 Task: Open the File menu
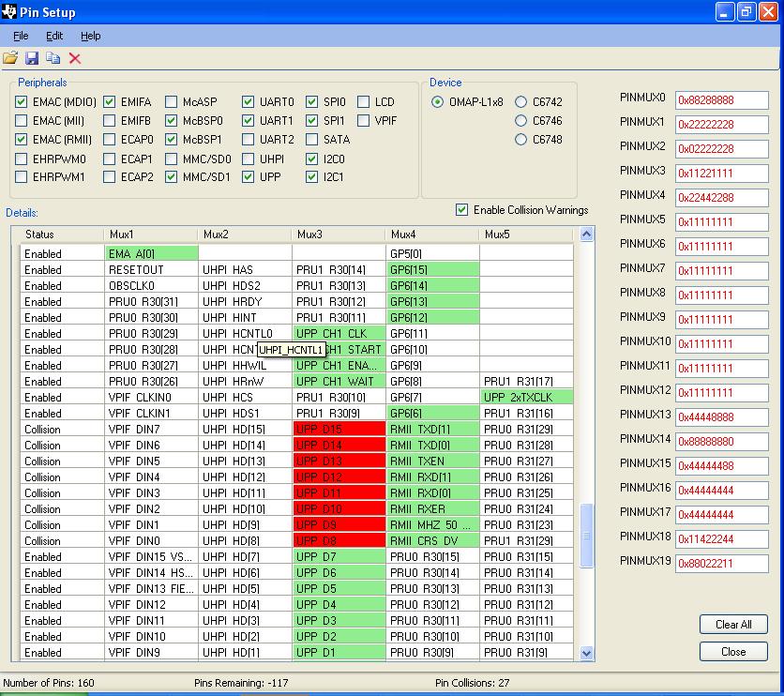coord(21,36)
